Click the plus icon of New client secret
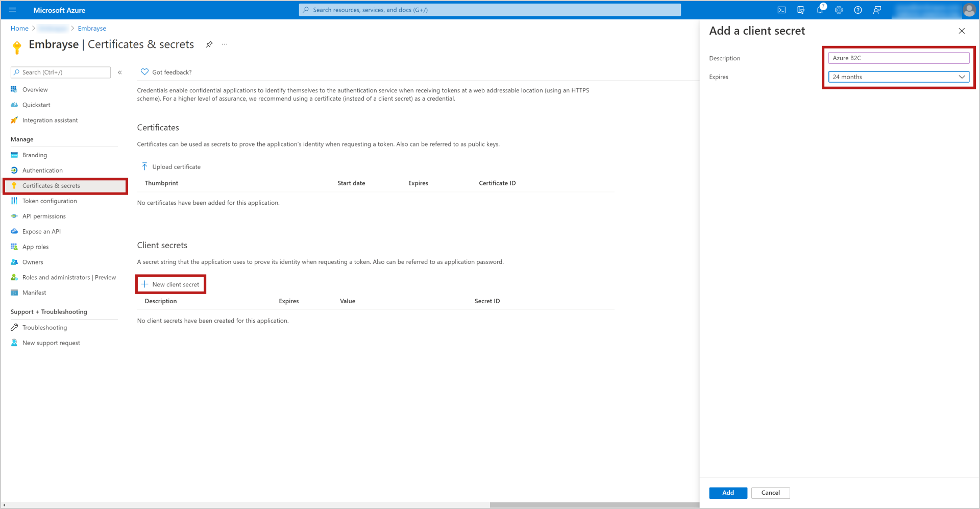Screen dimensions: 980x509 (144, 284)
